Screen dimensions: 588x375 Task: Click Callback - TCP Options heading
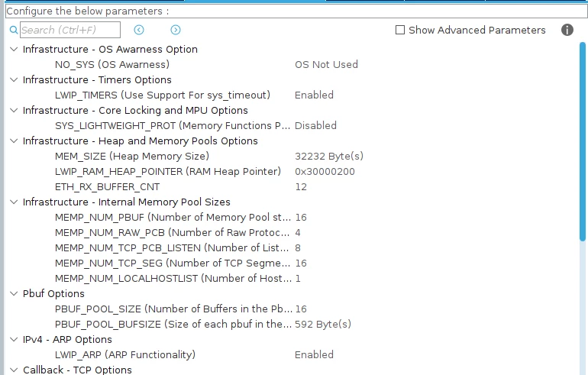point(77,370)
